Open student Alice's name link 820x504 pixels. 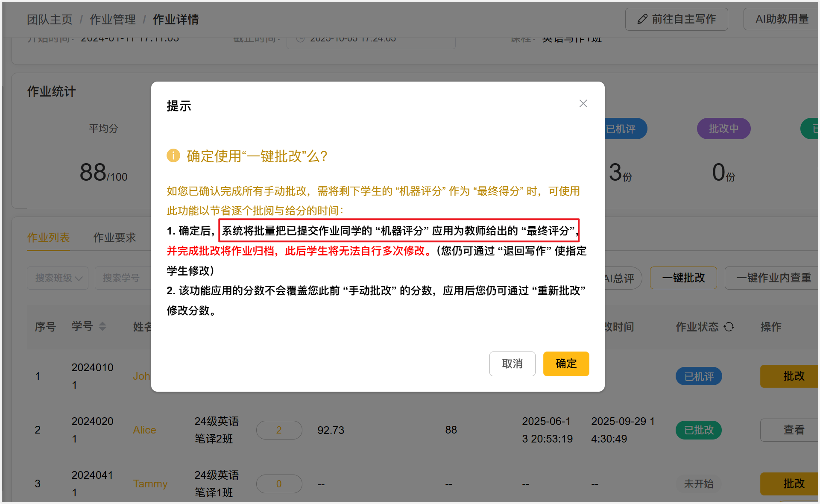coord(144,430)
